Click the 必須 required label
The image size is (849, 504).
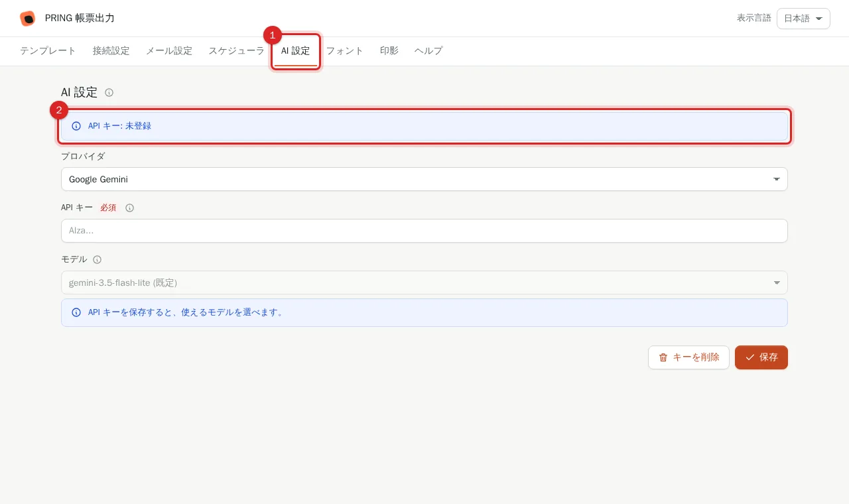(x=108, y=208)
